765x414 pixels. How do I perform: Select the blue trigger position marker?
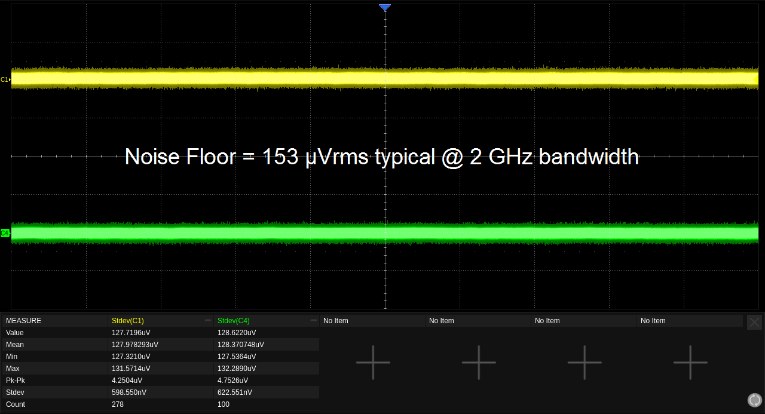point(385,7)
